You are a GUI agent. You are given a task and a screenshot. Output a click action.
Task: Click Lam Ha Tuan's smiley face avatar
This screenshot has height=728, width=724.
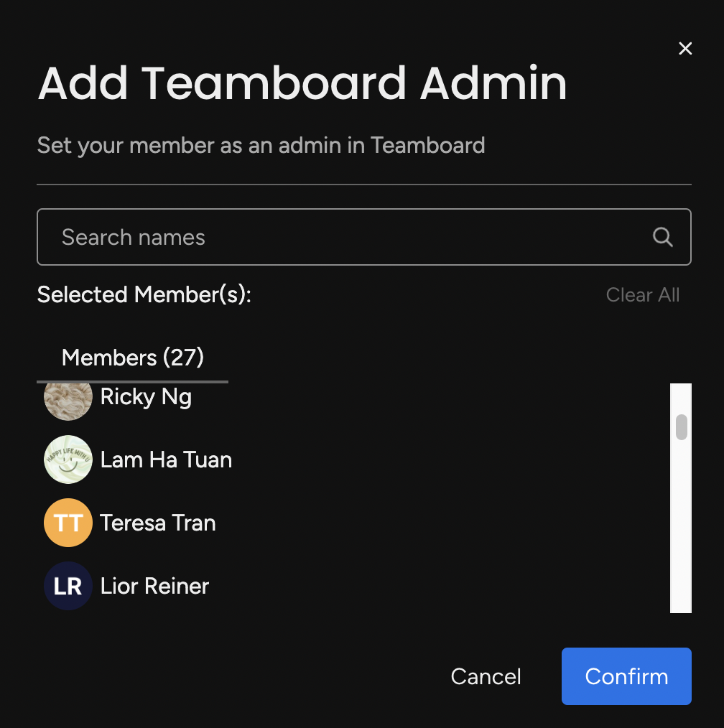tap(68, 459)
